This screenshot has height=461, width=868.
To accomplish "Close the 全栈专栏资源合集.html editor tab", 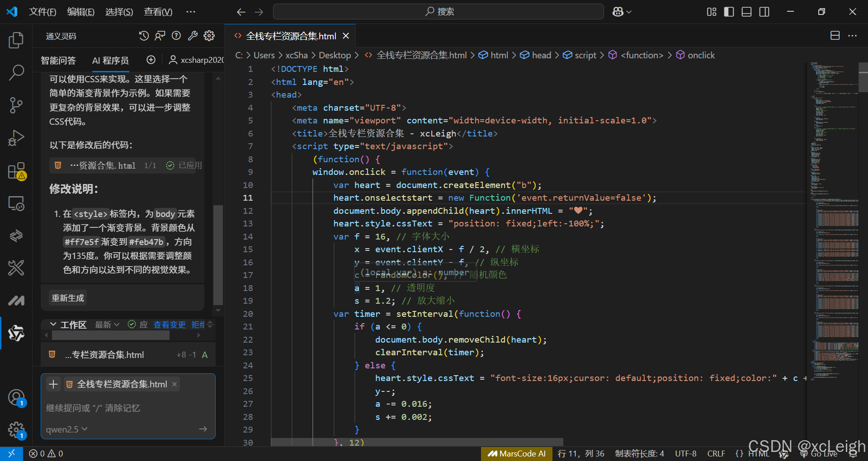I will [x=346, y=36].
